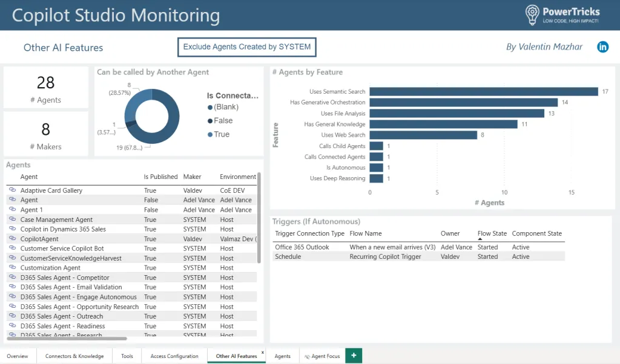Click the 8 # Makers card
Image resolution: width=620 pixels, height=364 pixels.
(x=46, y=134)
